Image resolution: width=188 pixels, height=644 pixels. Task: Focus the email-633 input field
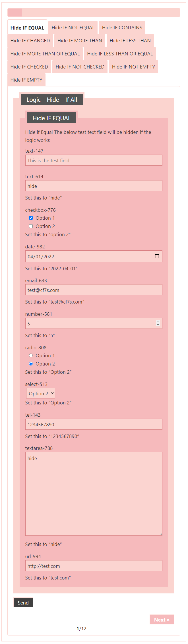pyautogui.click(x=94, y=290)
